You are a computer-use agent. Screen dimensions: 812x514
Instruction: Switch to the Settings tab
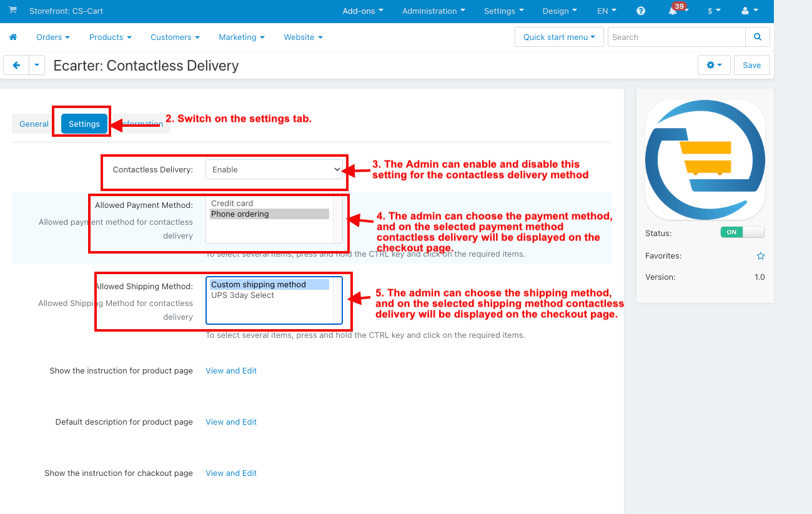tap(84, 124)
